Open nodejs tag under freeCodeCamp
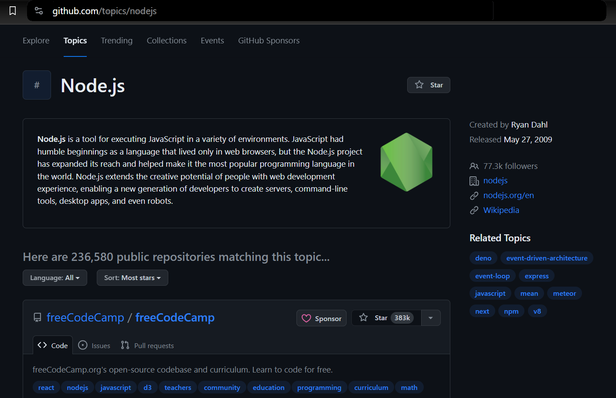 tap(77, 387)
